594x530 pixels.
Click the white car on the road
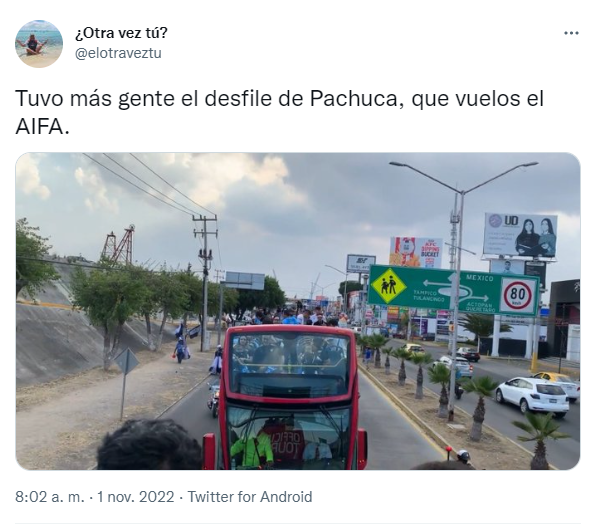click(532, 397)
